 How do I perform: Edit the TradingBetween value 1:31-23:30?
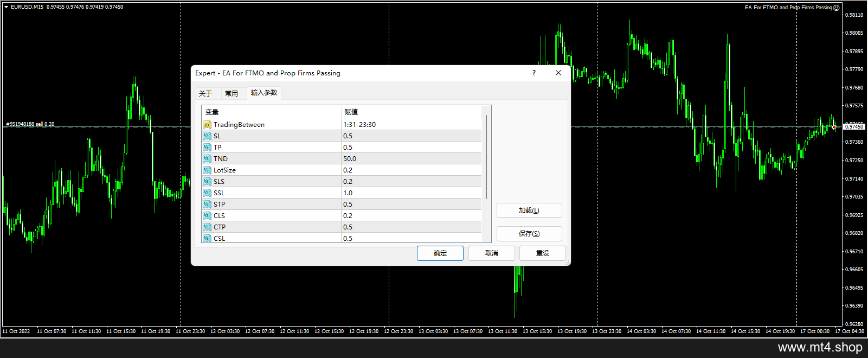[x=412, y=125]
